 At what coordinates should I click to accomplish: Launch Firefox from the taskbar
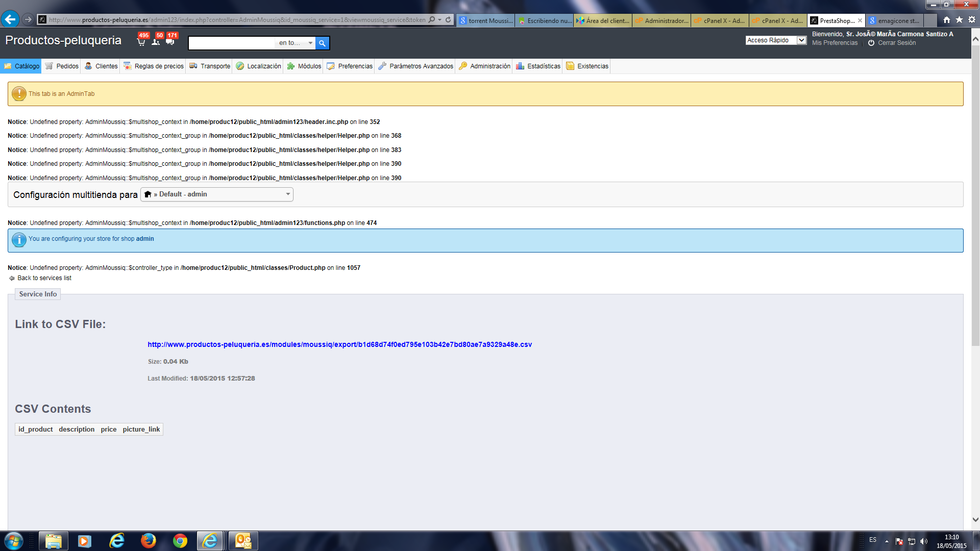[148, 540]
